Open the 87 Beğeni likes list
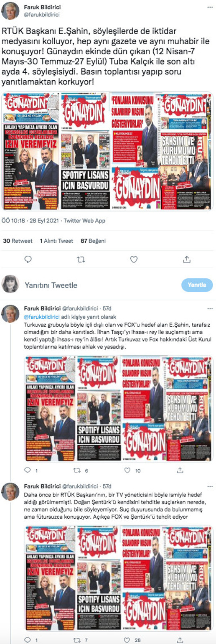Image resolution: width=216 pixels, height=644 pixels. click(93, 241)
